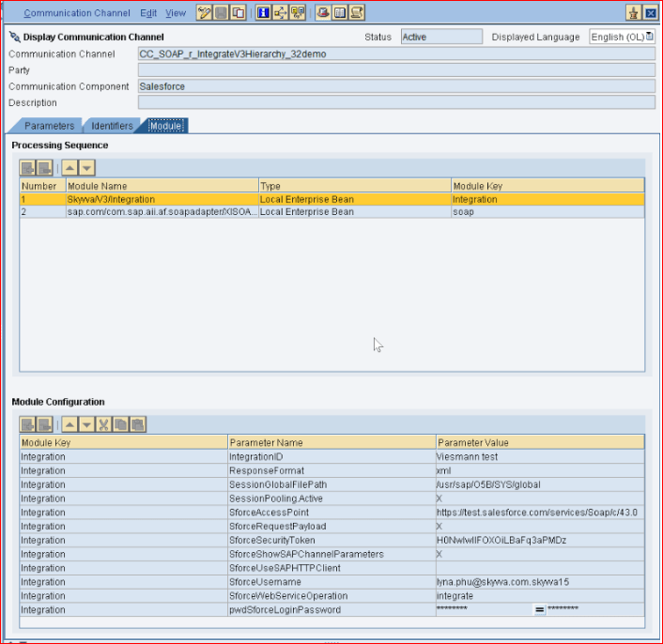Image resolution: width=663 pixels, height=644 pixels.
Task: Click the Communication Component field
Action: pyautogui.click(x=395, y=86)
